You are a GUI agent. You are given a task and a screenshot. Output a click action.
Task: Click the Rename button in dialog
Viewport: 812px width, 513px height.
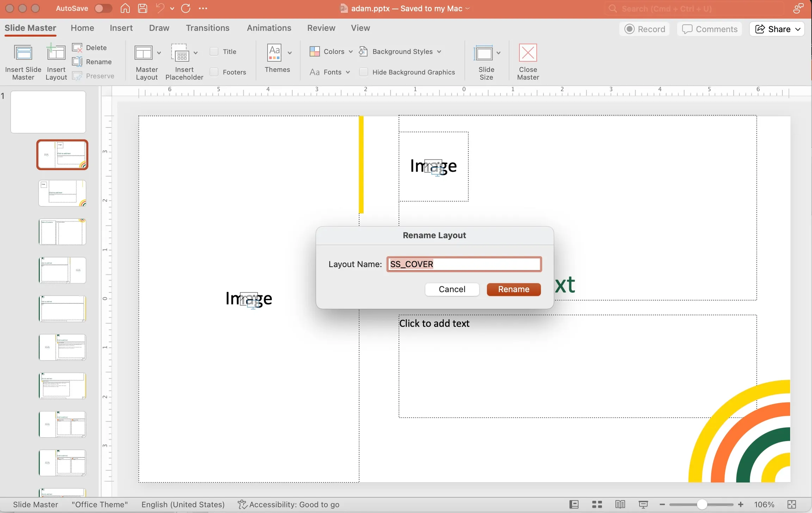click(513, 289)
